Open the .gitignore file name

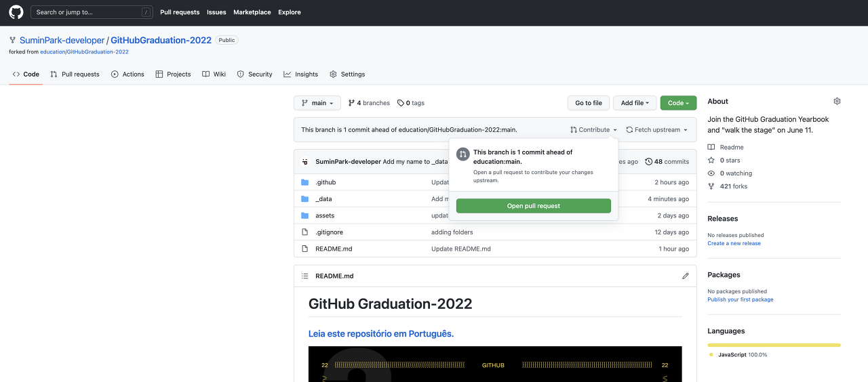pos(329,232)
